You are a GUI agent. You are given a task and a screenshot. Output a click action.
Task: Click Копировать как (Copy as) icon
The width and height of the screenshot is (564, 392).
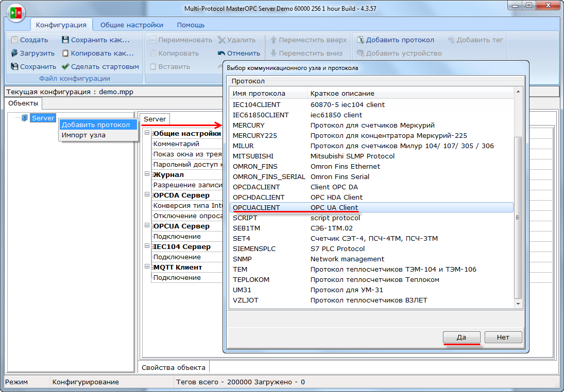click(65, 53)
